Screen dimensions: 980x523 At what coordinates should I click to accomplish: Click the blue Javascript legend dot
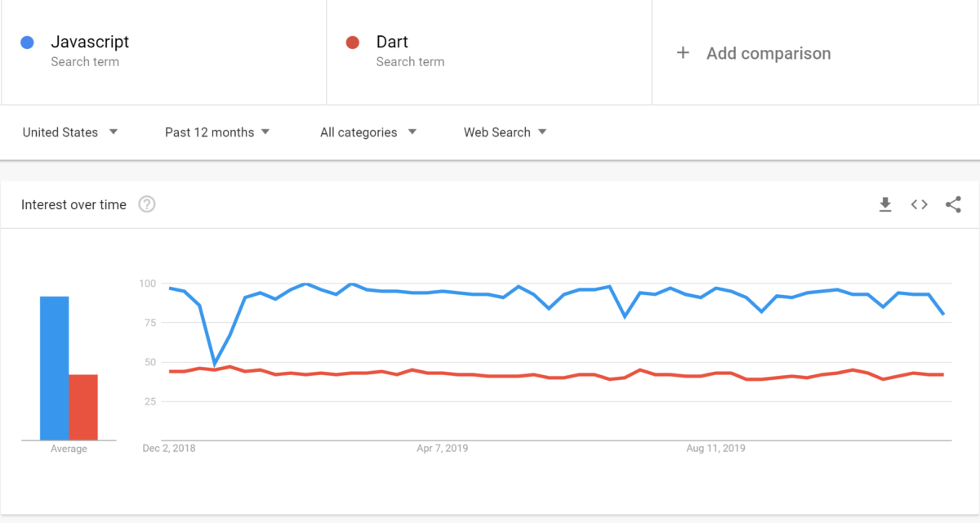26,42
